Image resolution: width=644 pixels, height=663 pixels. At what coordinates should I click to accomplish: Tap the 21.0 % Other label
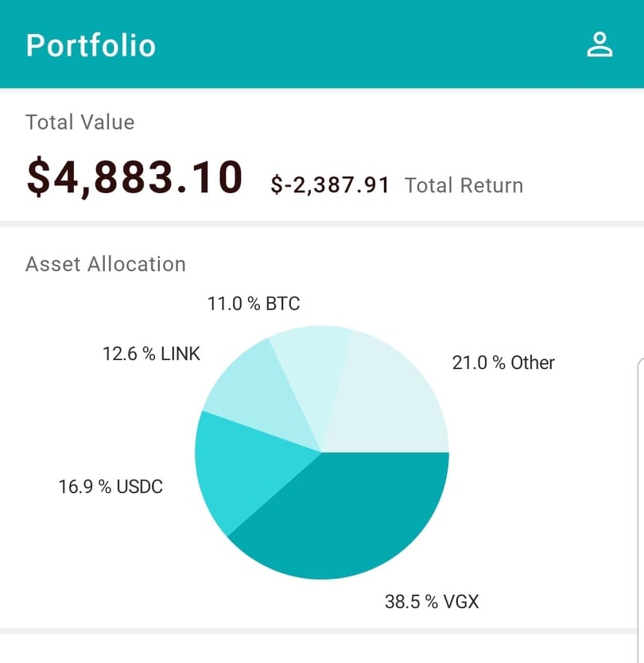[503, 363]
